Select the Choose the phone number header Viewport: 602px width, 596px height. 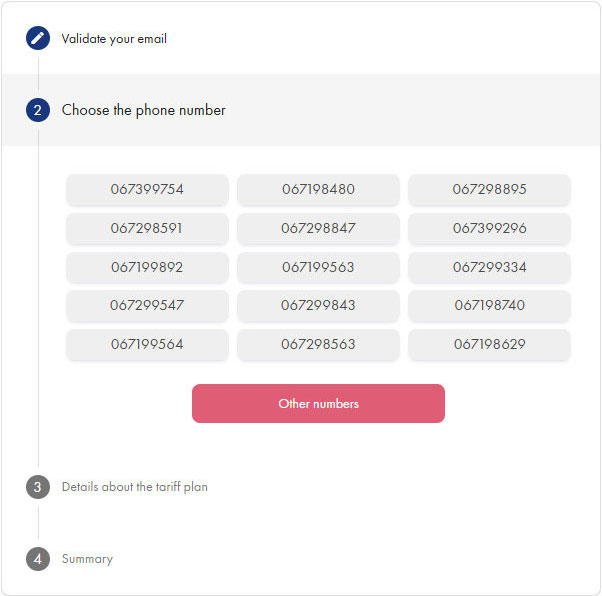[x=144, y=110]
